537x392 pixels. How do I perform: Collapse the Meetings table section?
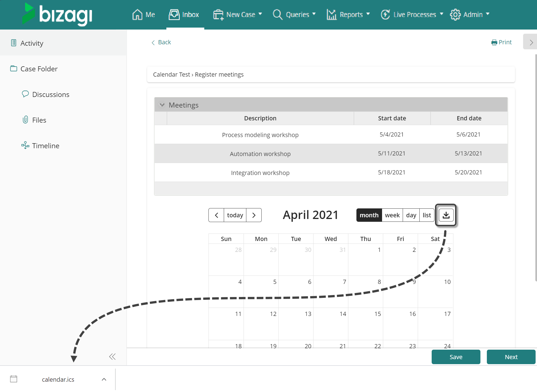click(162, 105)
